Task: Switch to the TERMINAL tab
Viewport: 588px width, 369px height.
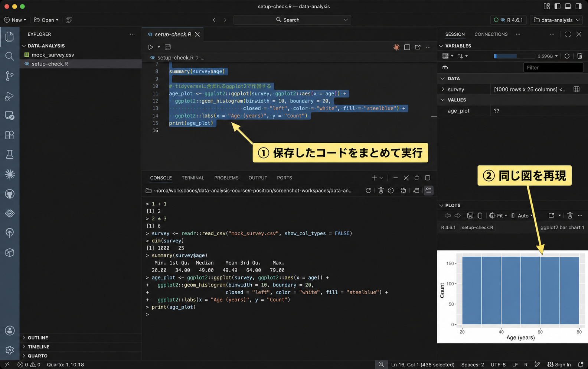Action: 193,178
